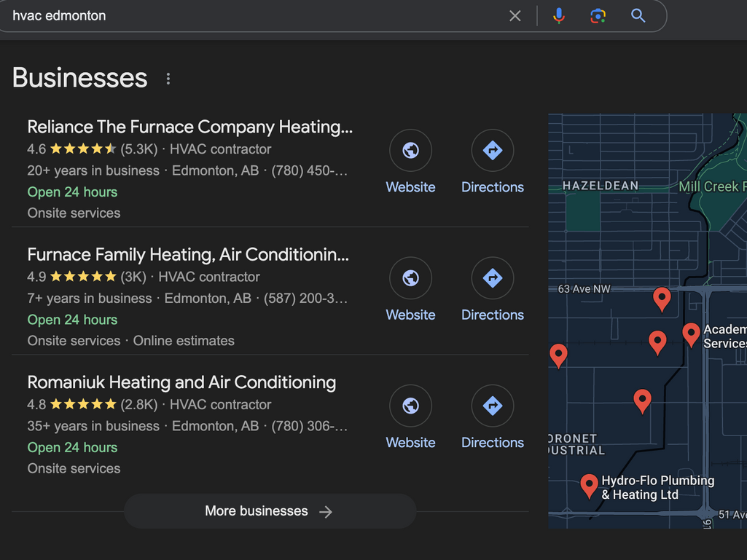Click the Website label under Romaniuk
This screenshot has width=747, height=560.
(x=410, y=442)
